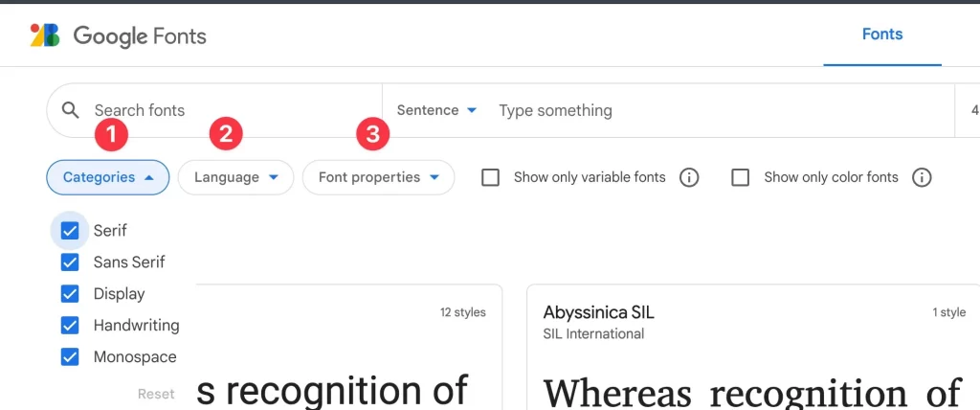
Task: Click the 1 style label
Action: tap(948, 312)
